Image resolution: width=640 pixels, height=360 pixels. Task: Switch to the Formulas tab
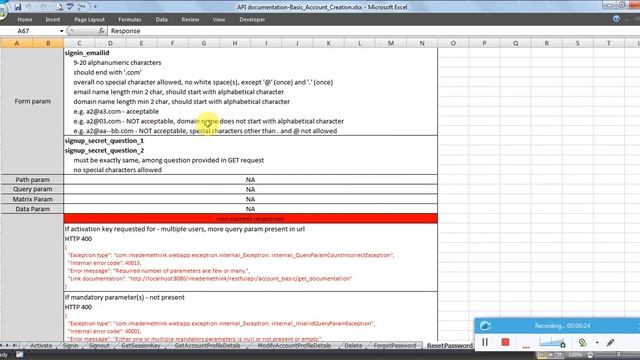point(129,20)
